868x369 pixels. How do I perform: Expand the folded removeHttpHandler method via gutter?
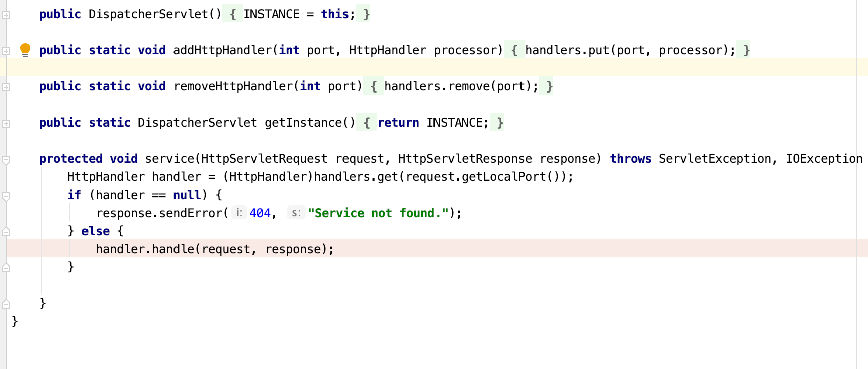6,87
